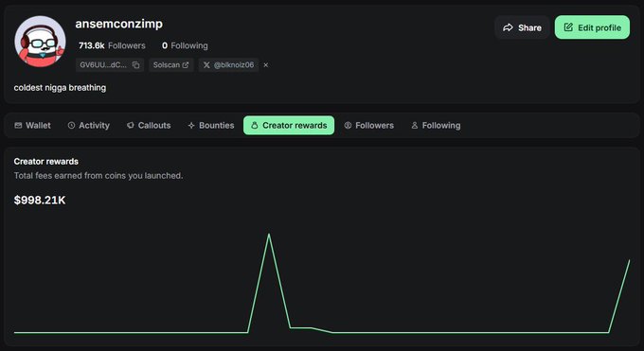Copy the GV6UU...dC... wallet address
Viewport: 644px width, 351px height.
click(x=136, y=65)
